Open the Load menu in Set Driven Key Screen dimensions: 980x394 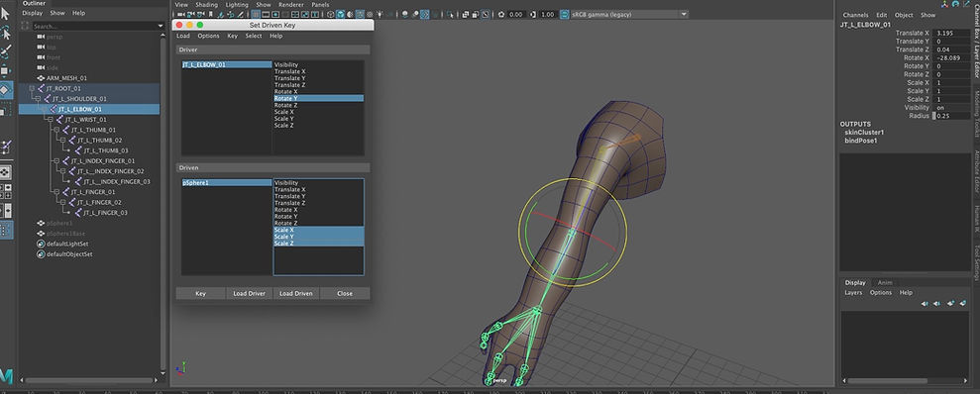coord(183,37)
